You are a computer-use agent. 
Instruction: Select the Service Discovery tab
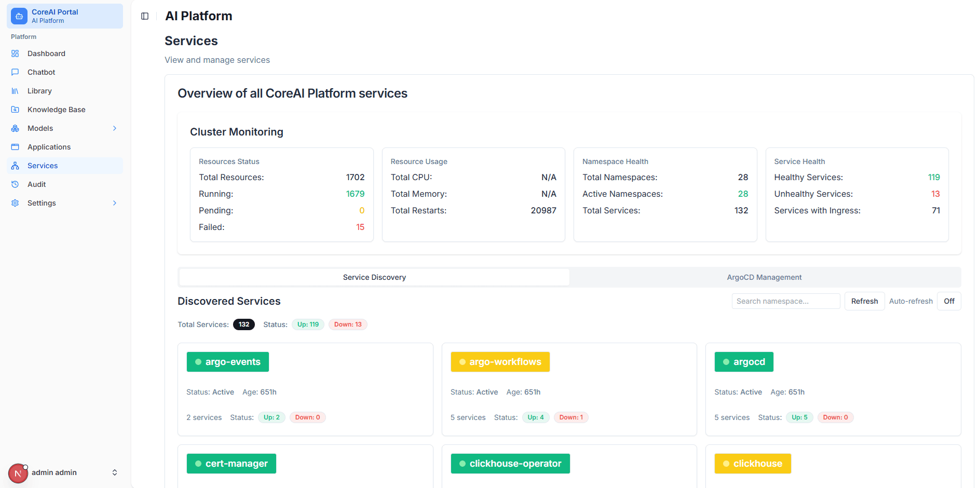tap(374, 277)
